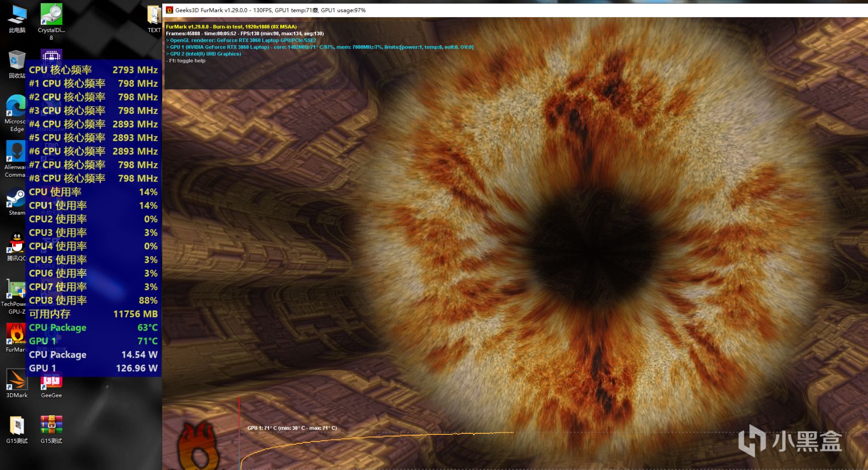Screen dimensions: 868x470
Task: Open the 此电脑 desktop icon
Action: point(17,19)
